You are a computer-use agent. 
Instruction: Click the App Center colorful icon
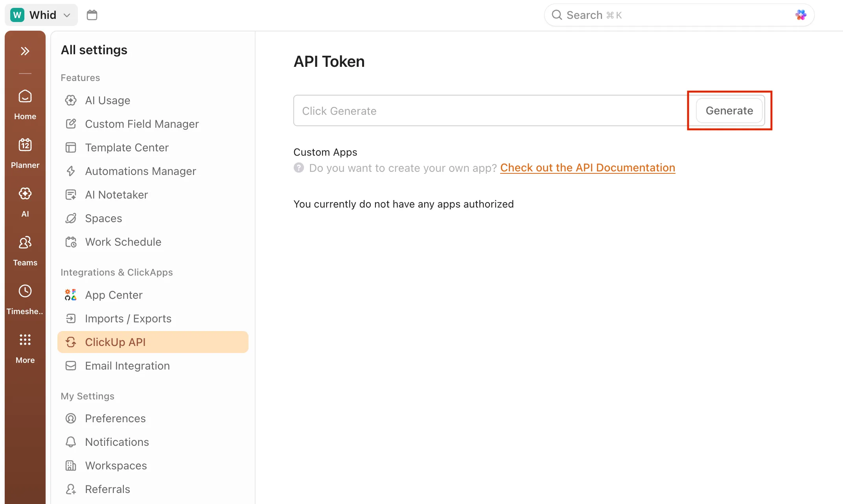click(71, 295)
